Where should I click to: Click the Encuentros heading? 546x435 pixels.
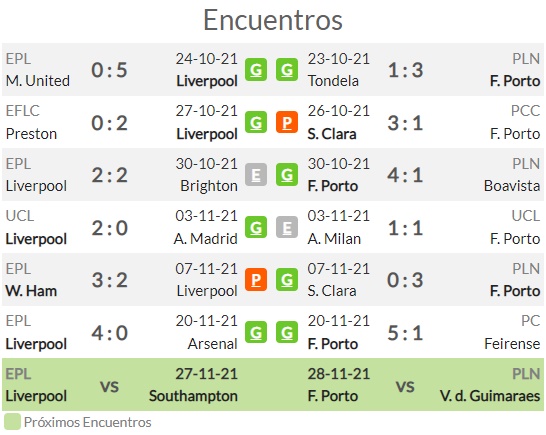(273, 20)
